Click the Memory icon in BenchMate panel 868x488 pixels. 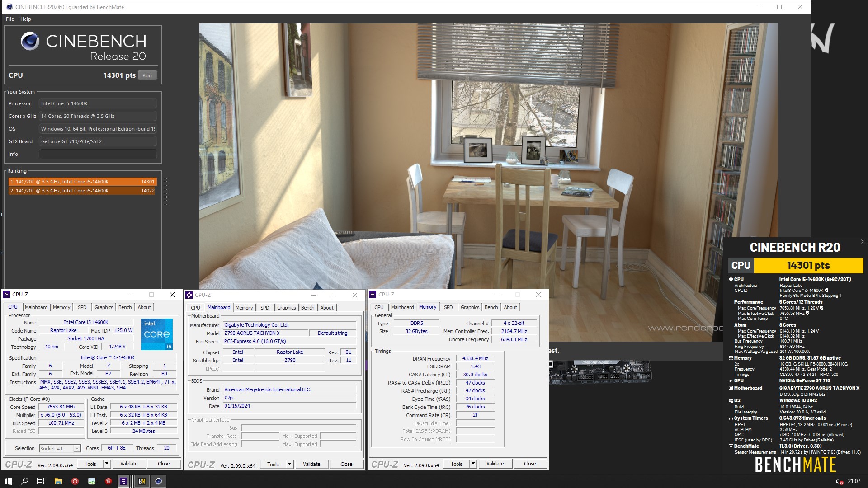pos(731,358)
